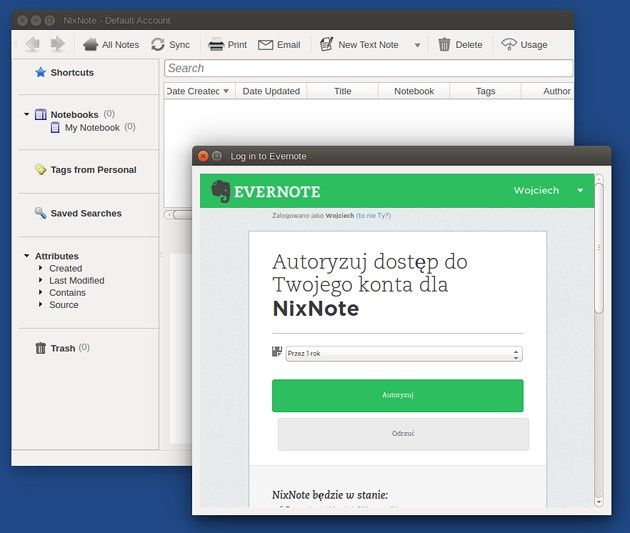Open the Trash in sidebar
The height and width of the screenshot is (533, 630).
pyautogui.click(x=62, y=348)
